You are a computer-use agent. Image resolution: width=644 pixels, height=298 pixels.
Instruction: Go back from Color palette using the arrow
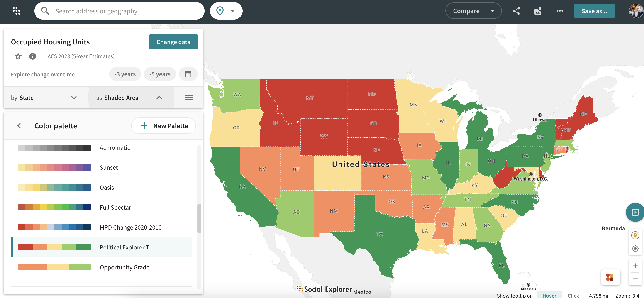19,126
